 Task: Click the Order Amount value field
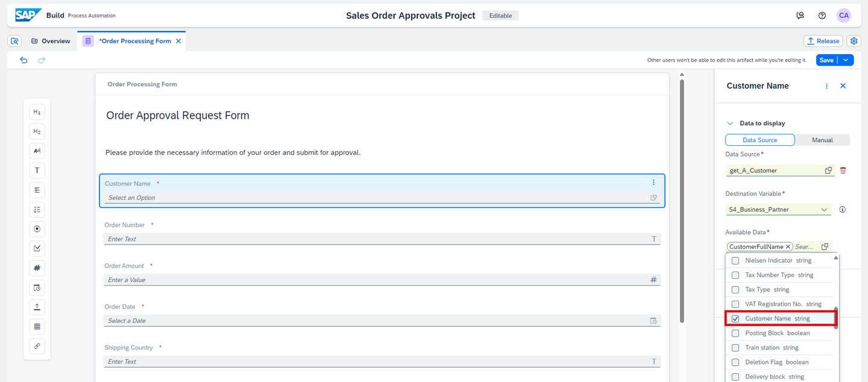382,280
